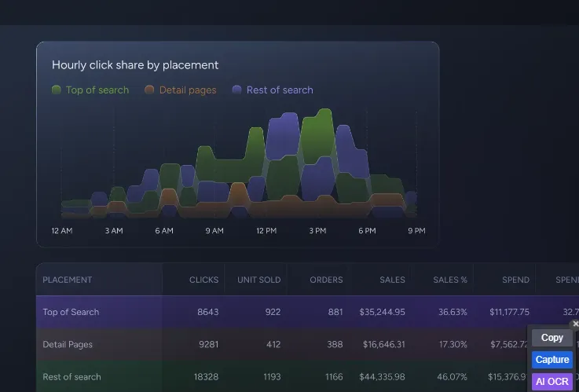
Task: Toggle the Detail pages legend item
Action: 181,90
